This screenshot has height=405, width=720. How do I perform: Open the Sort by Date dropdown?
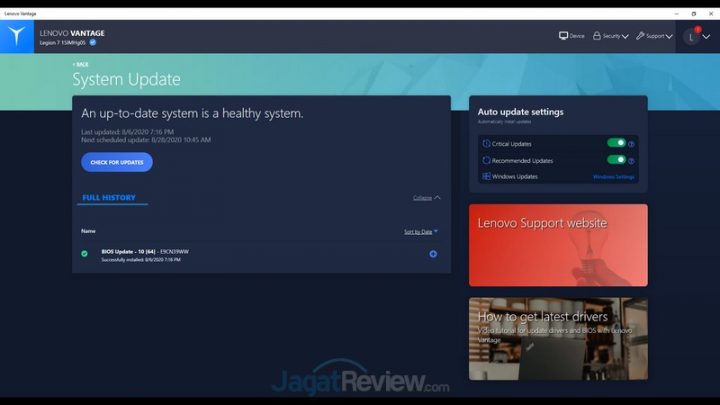[x=420, y=231]
